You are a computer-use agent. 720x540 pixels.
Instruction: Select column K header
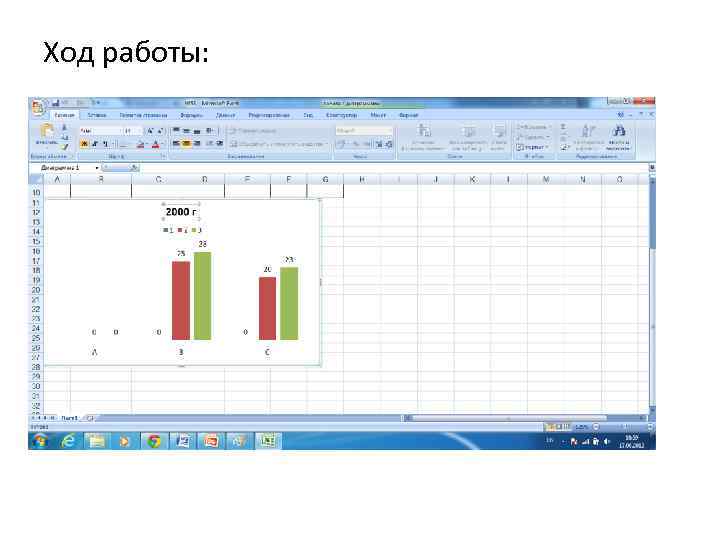[x=472, y=179]
